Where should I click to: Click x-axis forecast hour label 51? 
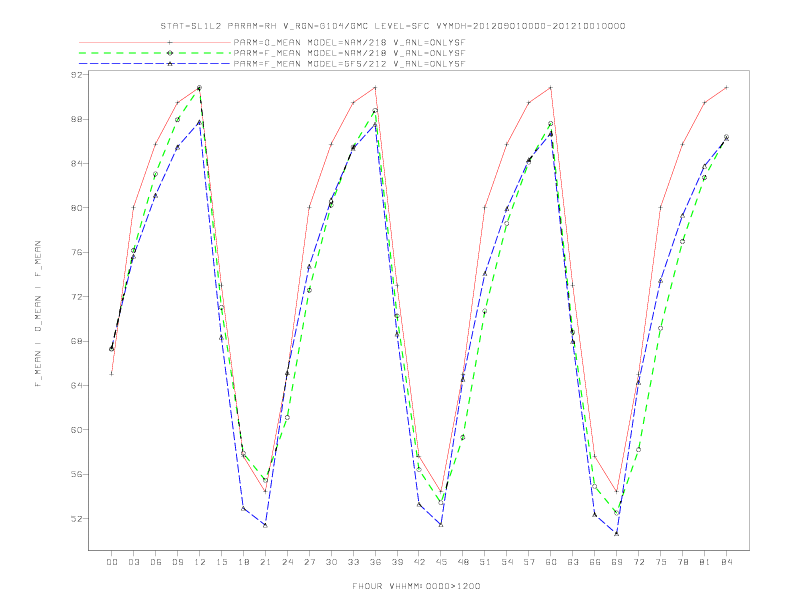coord(485,562)
